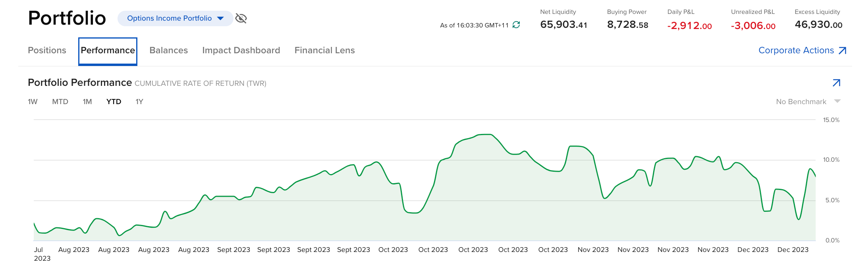The width and height of the screenshot is (868, 279).
Task: Refresh portfolio data with the sync icon
Action: [516, 25]
